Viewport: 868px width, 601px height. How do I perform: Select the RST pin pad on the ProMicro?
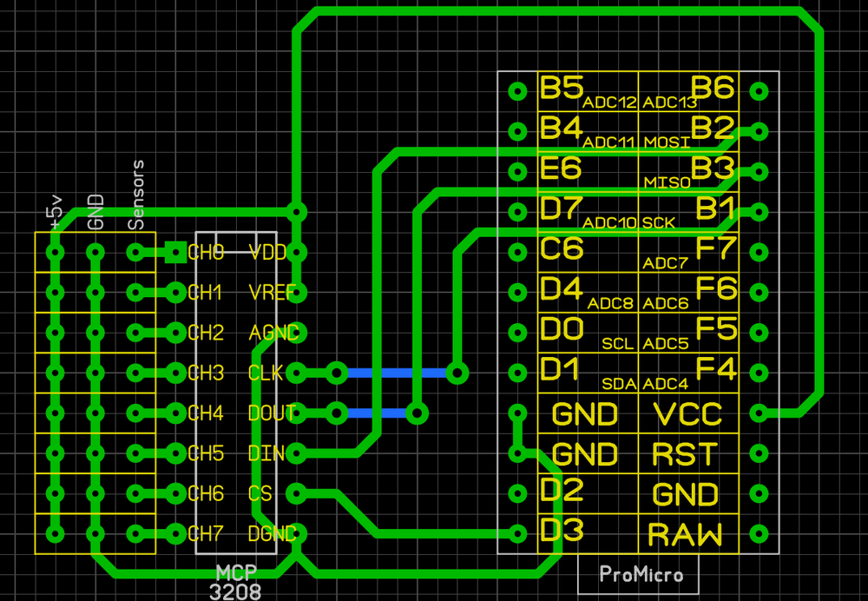(x=759, y=452)
